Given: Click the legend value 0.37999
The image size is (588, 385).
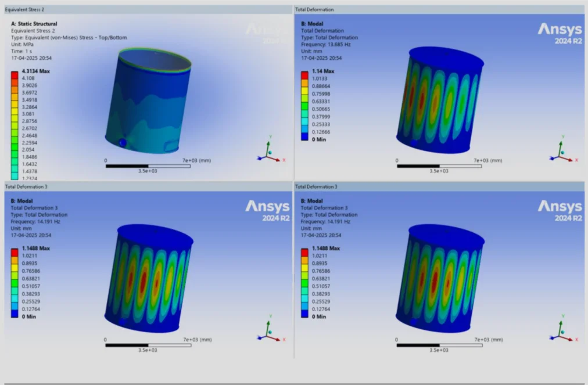Looking at the screenshot, I should point(321,117).
